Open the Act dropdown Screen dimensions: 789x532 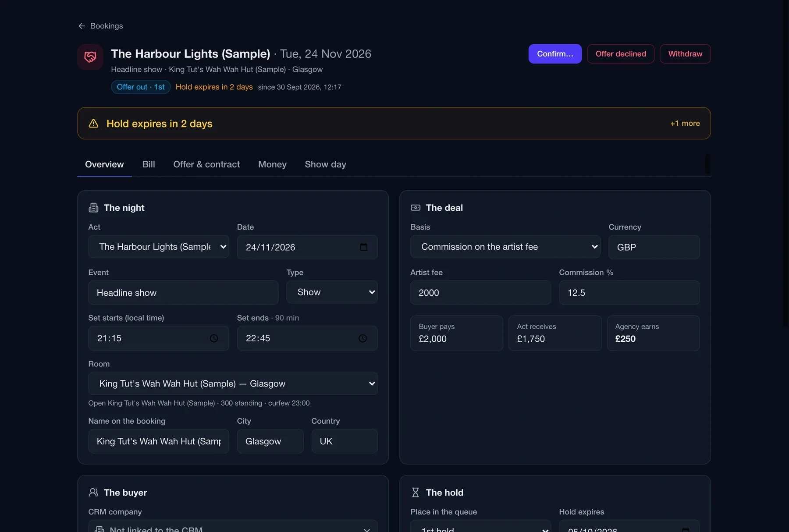coord(159,247)
